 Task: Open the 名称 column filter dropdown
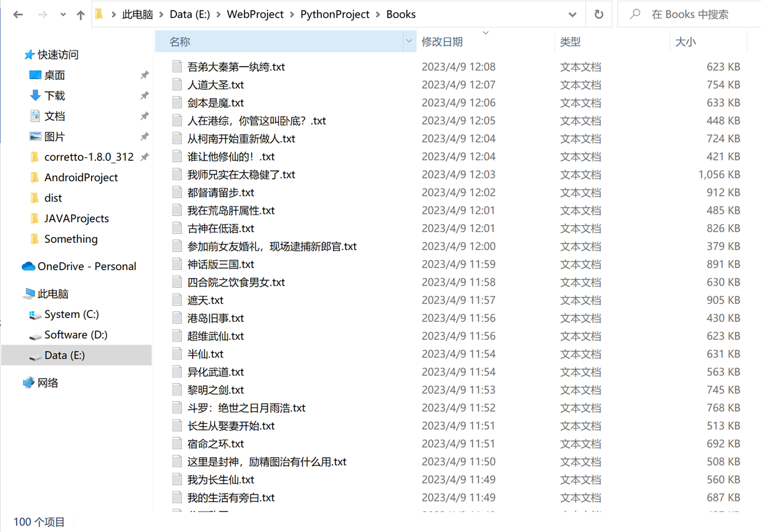click(x=410, y=41)
